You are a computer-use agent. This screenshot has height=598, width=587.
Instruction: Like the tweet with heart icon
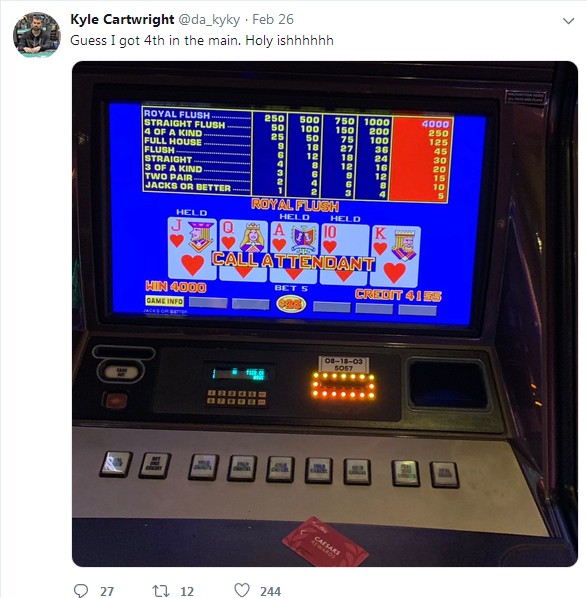tap(242, 590)
